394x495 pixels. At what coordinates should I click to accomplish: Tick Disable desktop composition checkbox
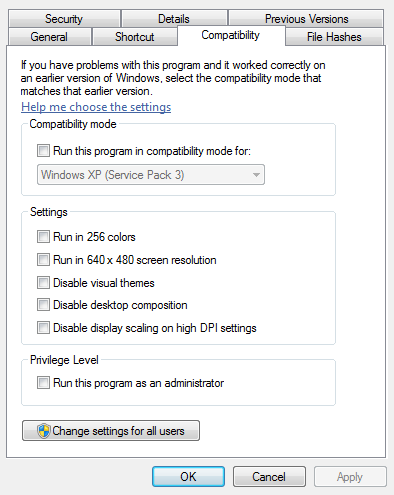(43, 305)
